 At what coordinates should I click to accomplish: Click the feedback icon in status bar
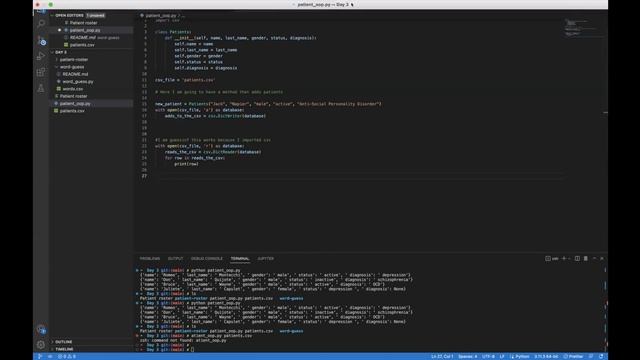pyautogui.click(x=591, y=356)
